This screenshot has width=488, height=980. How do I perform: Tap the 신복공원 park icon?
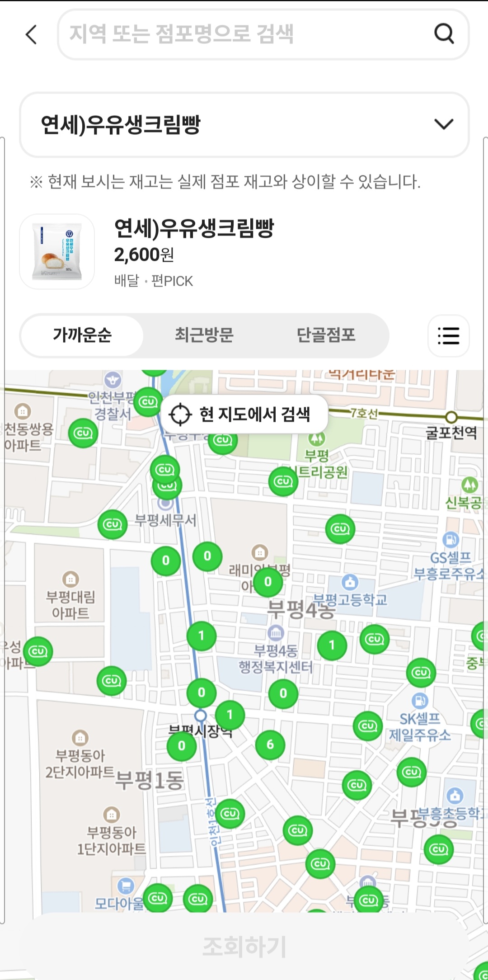(x=469, y=485)
